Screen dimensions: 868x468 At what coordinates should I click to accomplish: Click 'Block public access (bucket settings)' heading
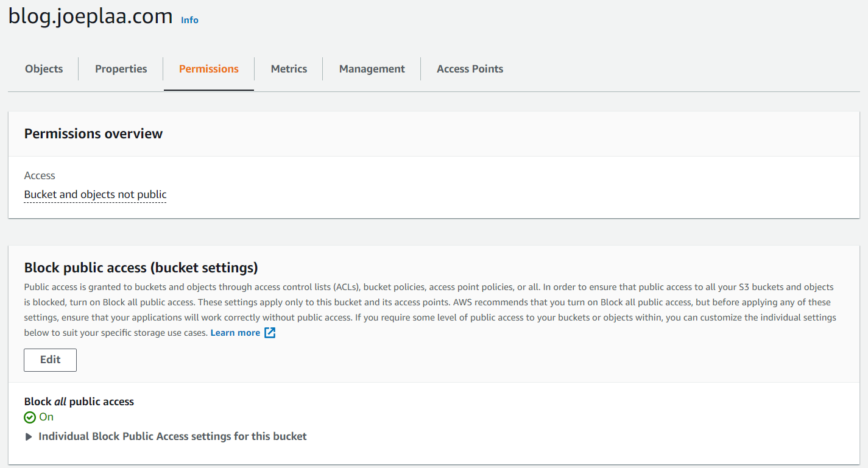tap(141, 268)
